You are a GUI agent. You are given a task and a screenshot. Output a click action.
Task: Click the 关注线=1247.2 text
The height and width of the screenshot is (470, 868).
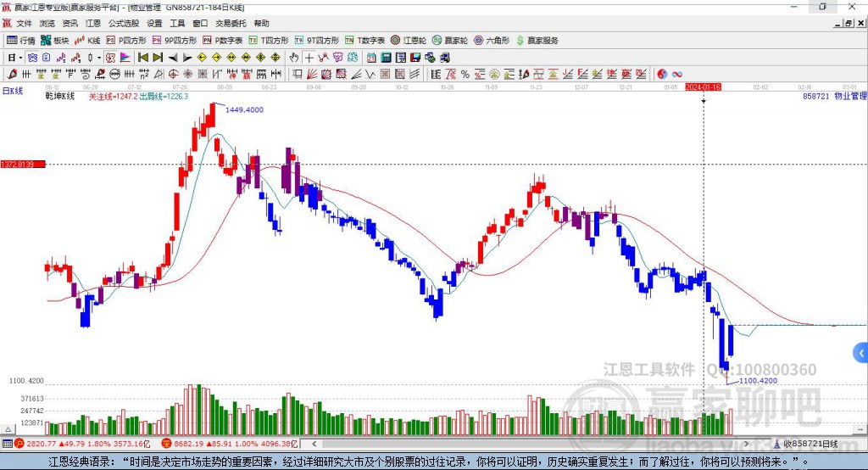click(x=113, y=96)
